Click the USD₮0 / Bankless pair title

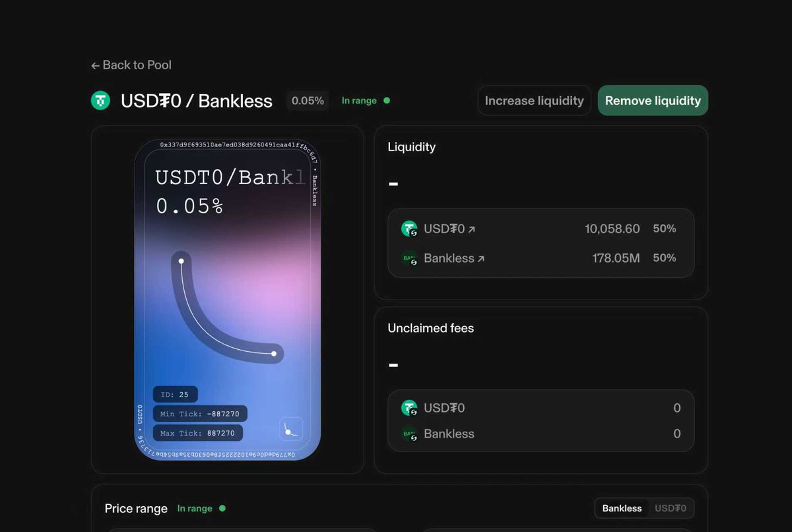tap(197, 101)
